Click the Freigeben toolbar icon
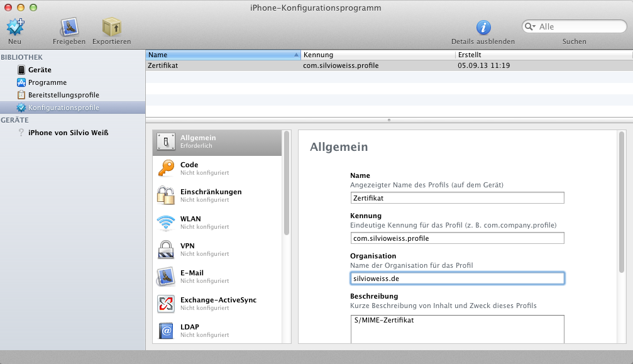 point(69,27)
